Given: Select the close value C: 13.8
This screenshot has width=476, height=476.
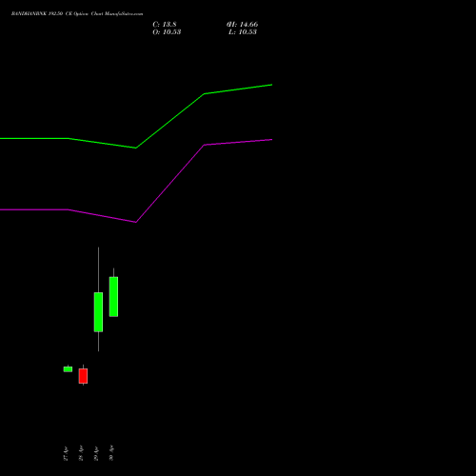Looking at the screenshot, I should (x=165, y=25).
